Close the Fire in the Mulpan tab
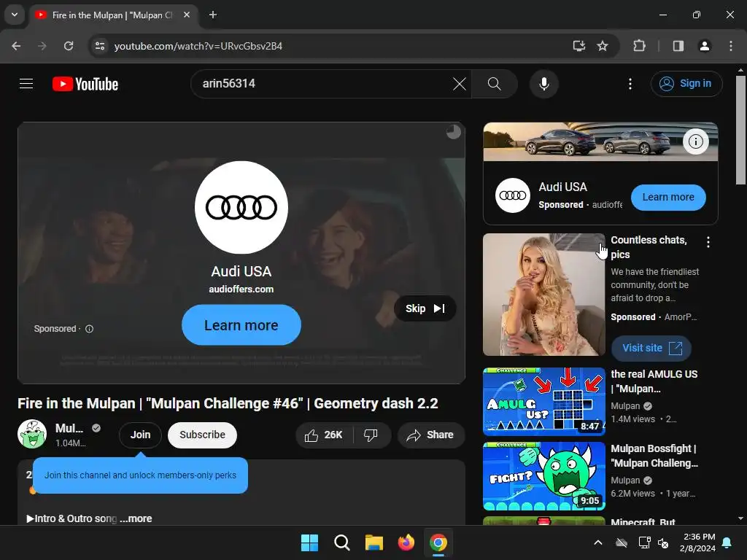 tap(187, 15)
